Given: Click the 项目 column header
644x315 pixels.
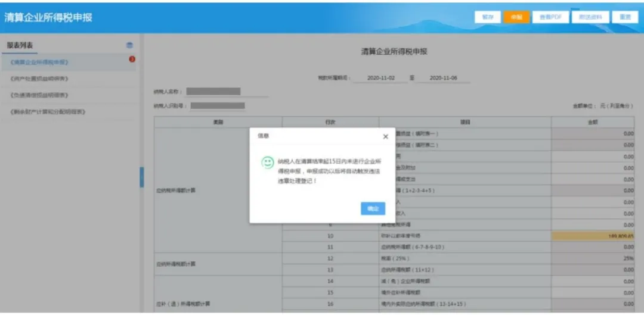Looking at the screenshot, I should click(465, 122).
